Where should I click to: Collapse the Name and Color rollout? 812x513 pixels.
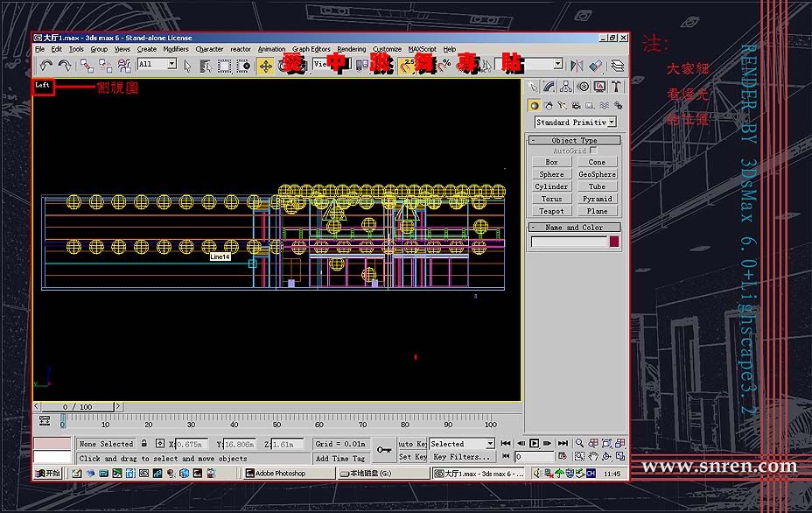(x=574, y=228)
